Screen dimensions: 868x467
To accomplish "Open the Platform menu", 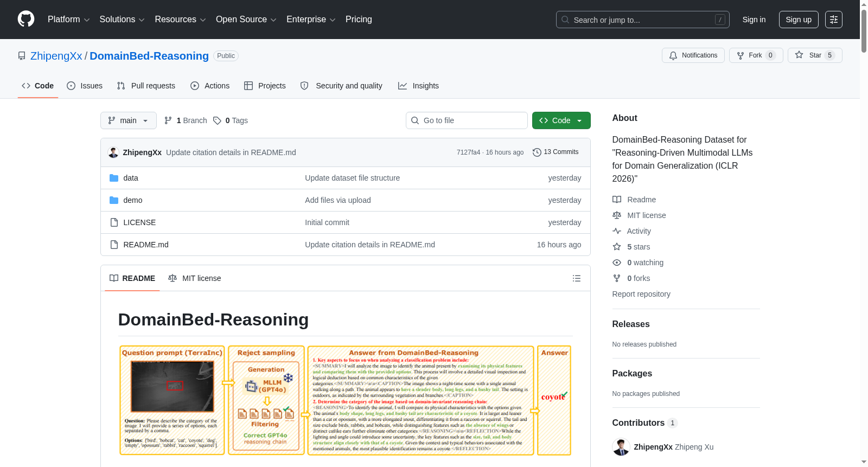I will click(68, 20).
